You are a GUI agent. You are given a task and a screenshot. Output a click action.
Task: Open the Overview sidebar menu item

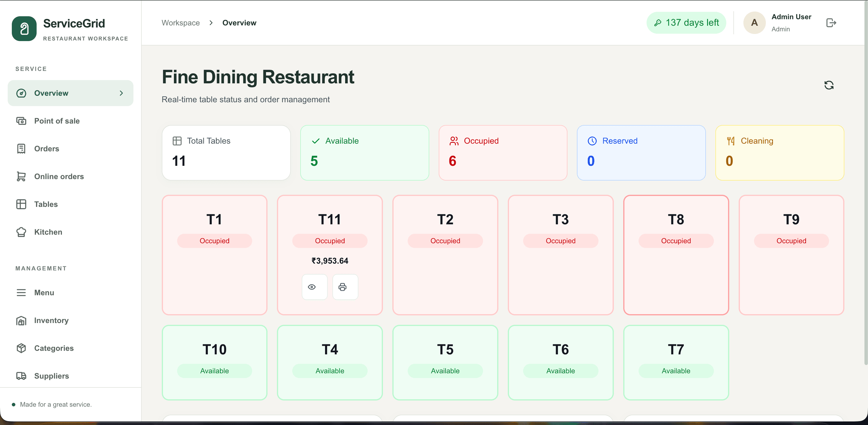[71, 93]
